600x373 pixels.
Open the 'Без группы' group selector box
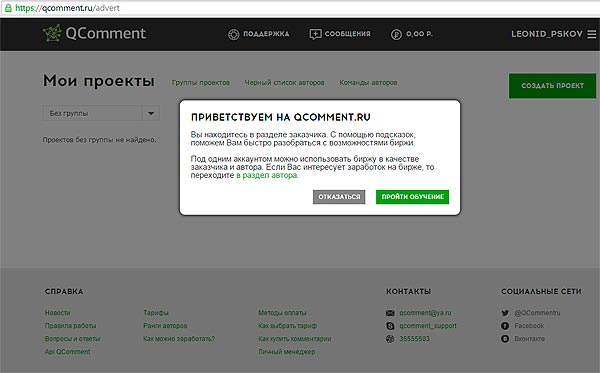(101, 113)
